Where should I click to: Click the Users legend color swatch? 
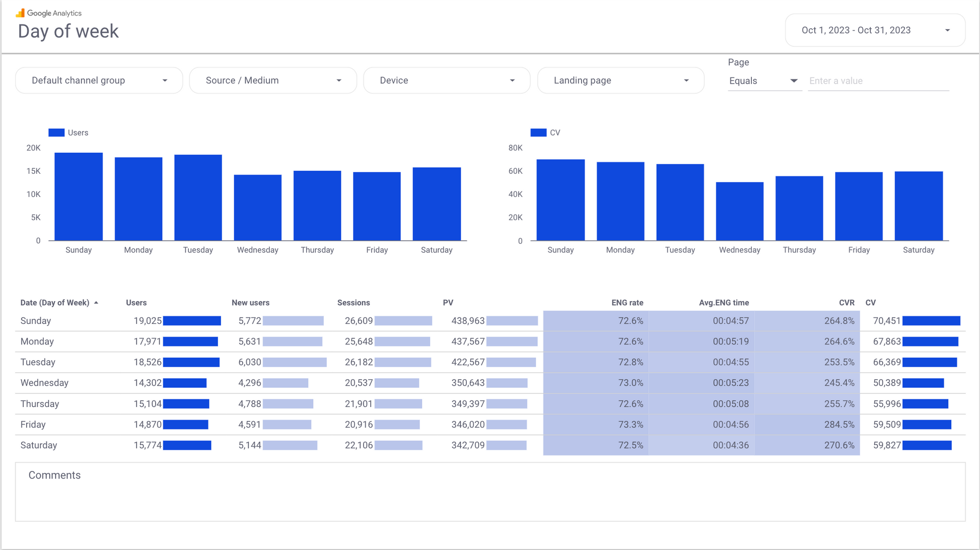pyautogui.click(x=56, y=132)
